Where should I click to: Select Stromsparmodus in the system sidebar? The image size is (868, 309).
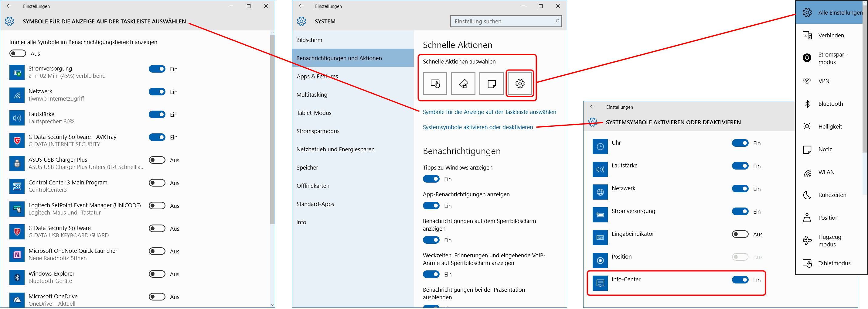(x=318, y=131)
